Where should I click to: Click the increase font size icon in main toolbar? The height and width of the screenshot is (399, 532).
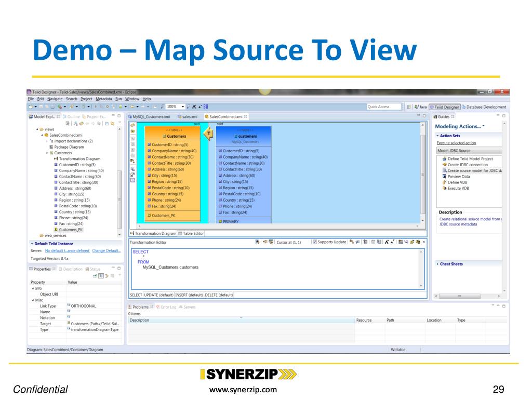[x=194, y=107]
